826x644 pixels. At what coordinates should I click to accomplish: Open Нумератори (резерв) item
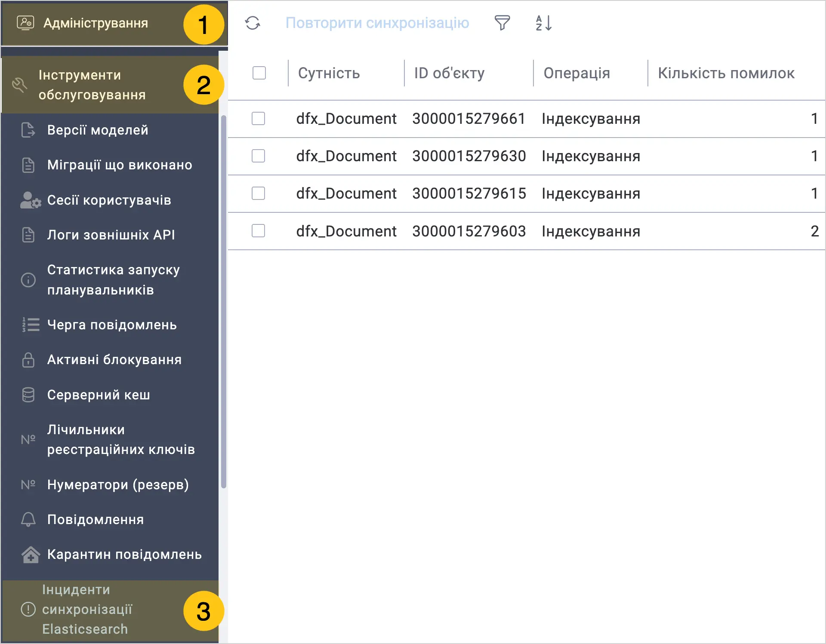click(110, 485)
